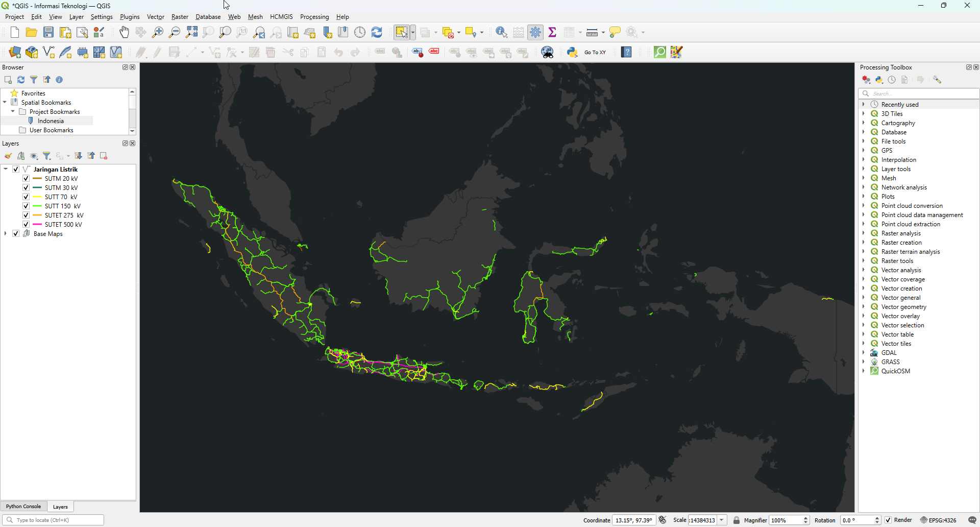Select the Indonesia spatial bookmark
Viewport: 980px width, 527px height.
(51, 121)
